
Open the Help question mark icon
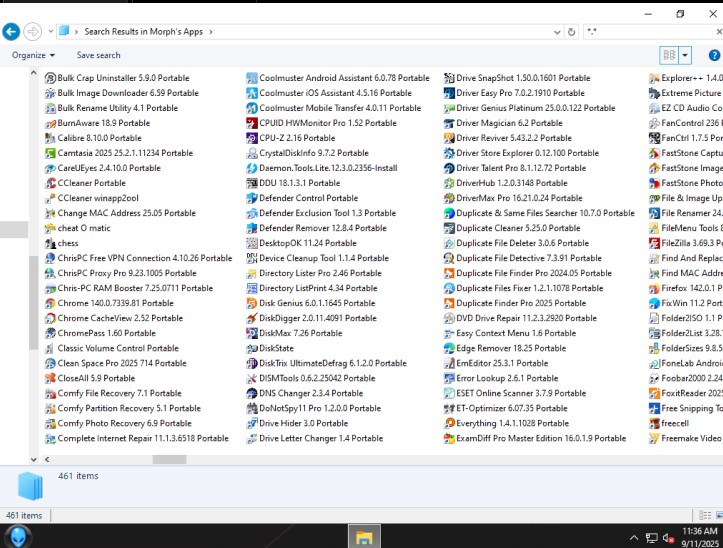[714, 55]
